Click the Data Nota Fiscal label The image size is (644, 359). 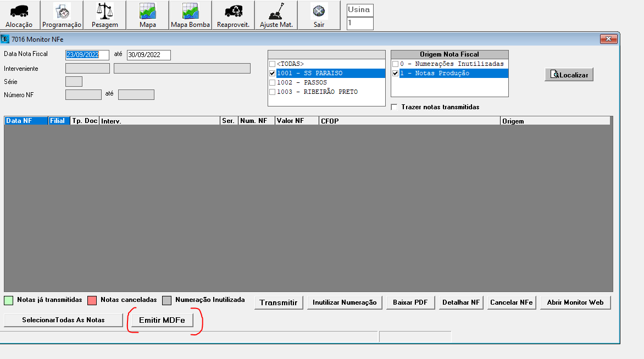(26, 54)
